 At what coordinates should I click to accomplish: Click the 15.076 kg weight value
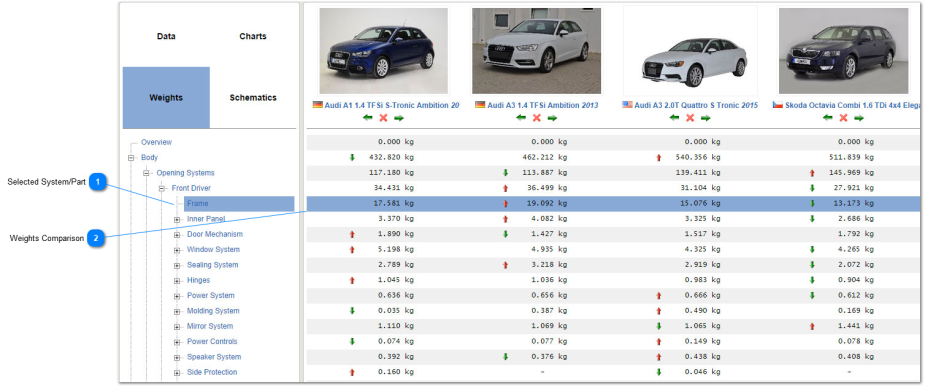tap(701, 204)
